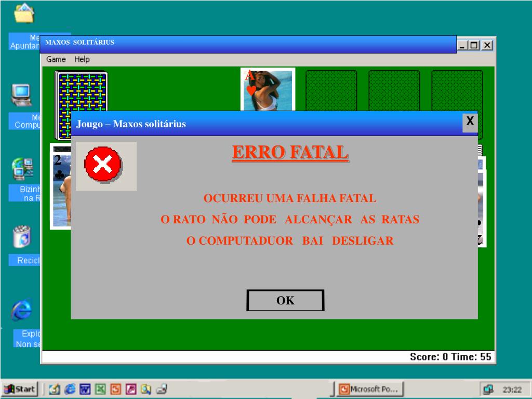This screenshot has width=532, height=399.
Task: Click the Jougo – Maxos solitárius title
Action: coord(131,124)
